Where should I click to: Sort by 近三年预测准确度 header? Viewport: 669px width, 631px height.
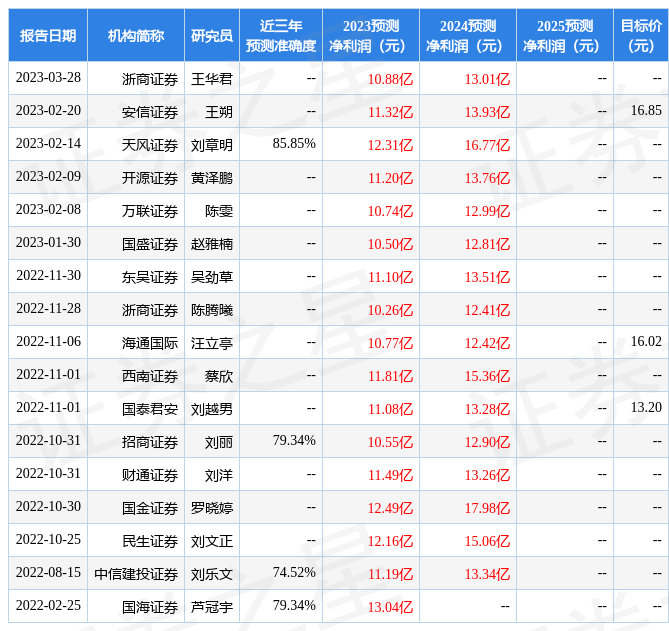click(x=281, y=35)
